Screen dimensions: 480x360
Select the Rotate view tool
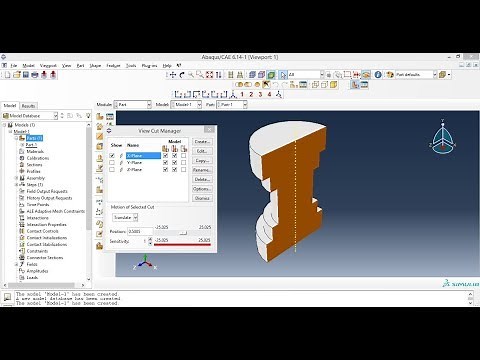point(182,75)
